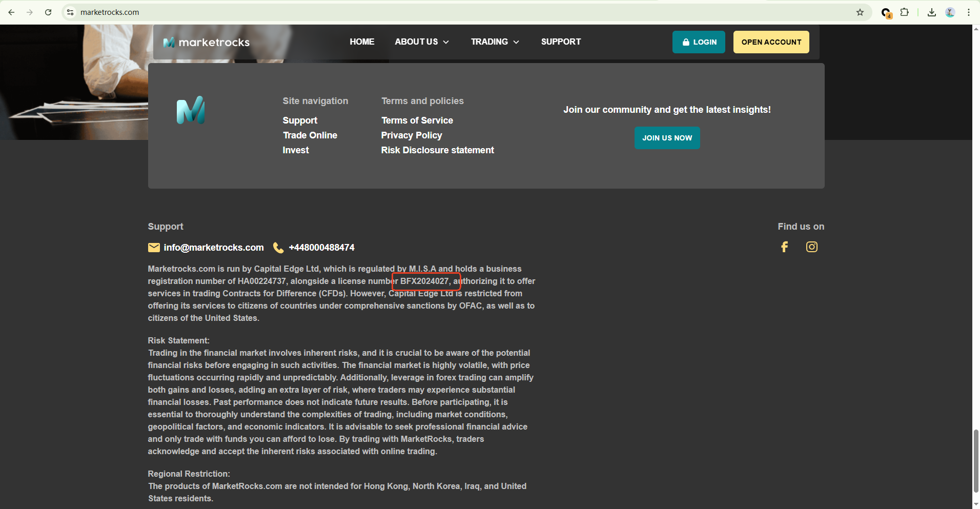
Task: Open the Invest link
Action: pyautogui.click(x=296, y=150)
